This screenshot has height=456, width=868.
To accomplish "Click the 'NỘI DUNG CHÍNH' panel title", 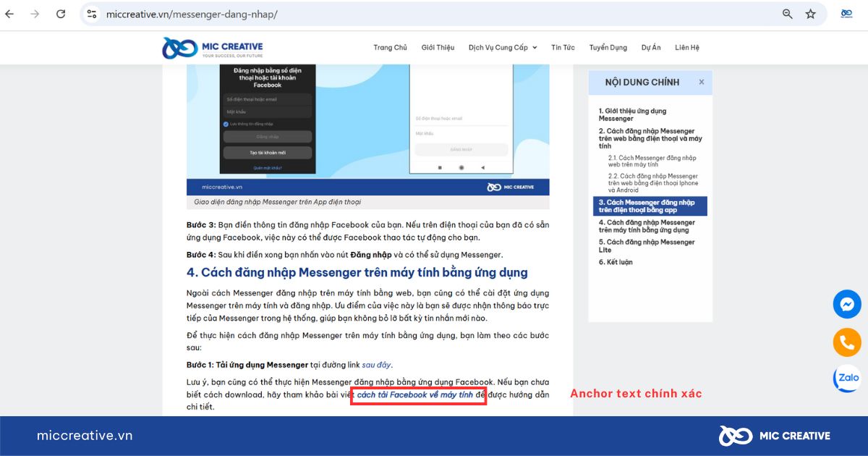I will click(642, 83).
